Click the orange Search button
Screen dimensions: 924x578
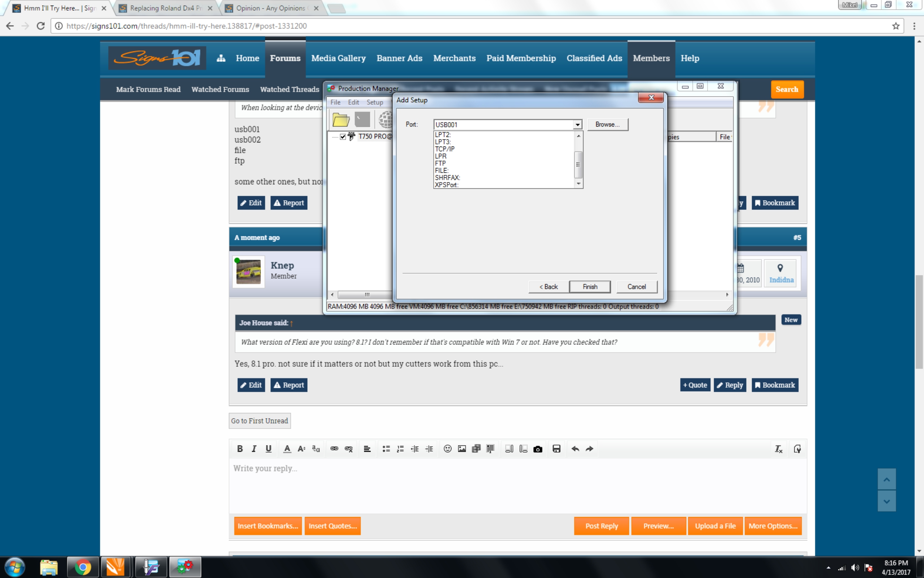(x=786, y=89)
